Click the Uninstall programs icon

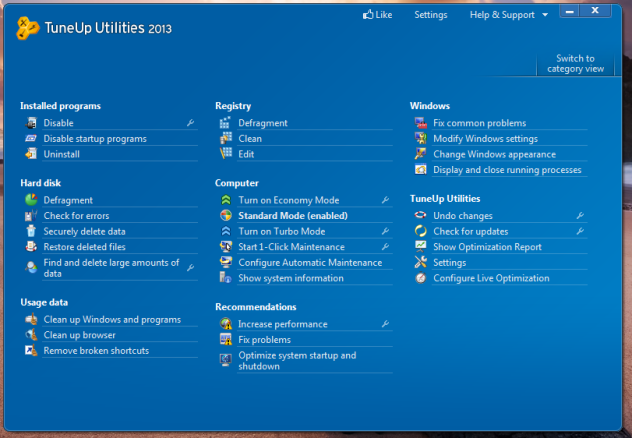(x=31, y=154)
